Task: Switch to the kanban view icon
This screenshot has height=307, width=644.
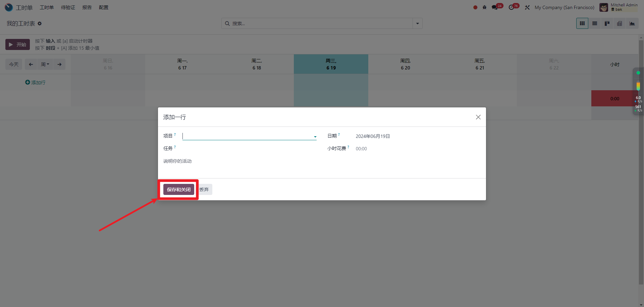Action: click(x=607, y=23)
